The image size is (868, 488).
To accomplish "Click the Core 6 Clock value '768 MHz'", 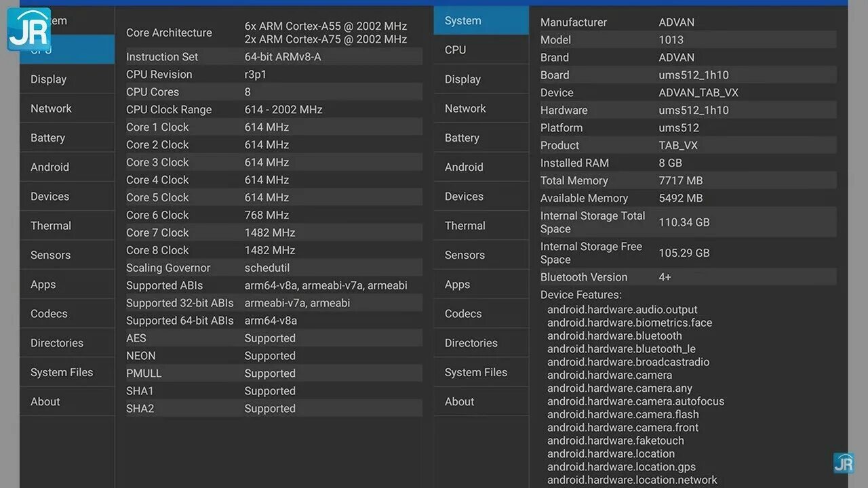I will coord(267,215).
